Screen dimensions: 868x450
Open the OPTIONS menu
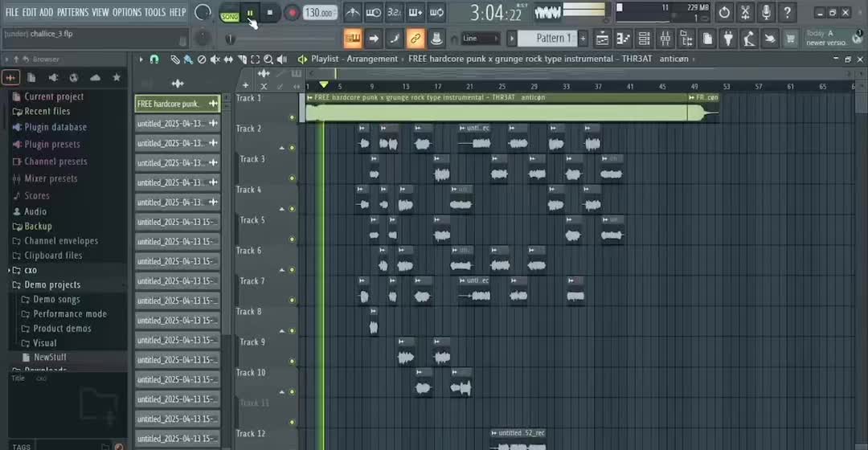(127, 11)
